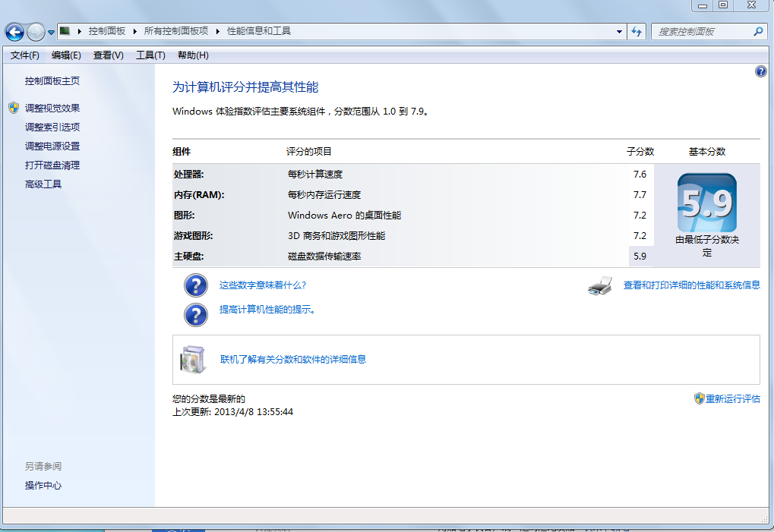The height and width of the screenshot is (532, 774).
Task: Open 调整索引选项 link
Action: [52, 127]
